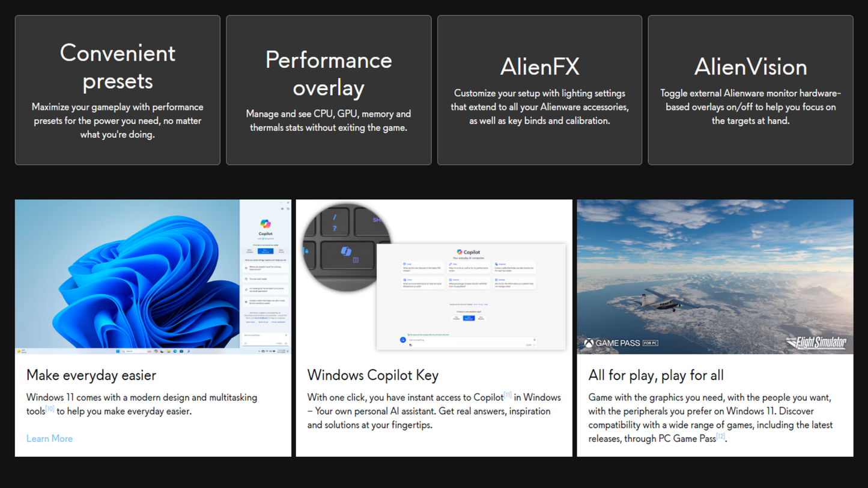Select the Convenient presets card
The image size is (868, 488).
(x=118, y=90)
